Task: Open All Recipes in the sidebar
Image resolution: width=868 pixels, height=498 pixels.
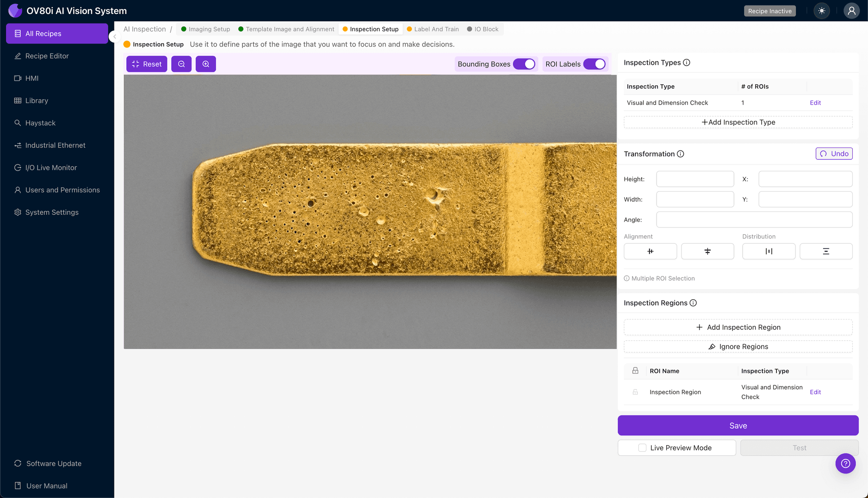Action: pyautogui.click(x=57, y=34)
